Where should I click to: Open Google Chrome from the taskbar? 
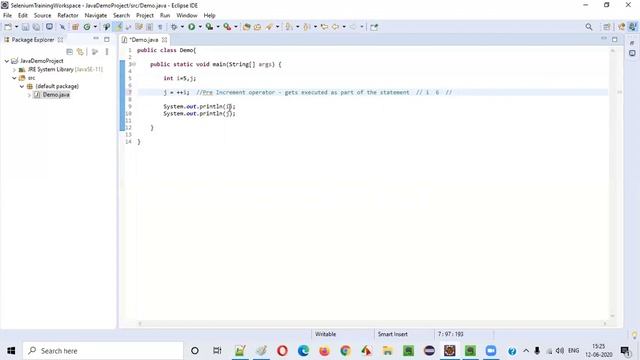tap(345, 351)
